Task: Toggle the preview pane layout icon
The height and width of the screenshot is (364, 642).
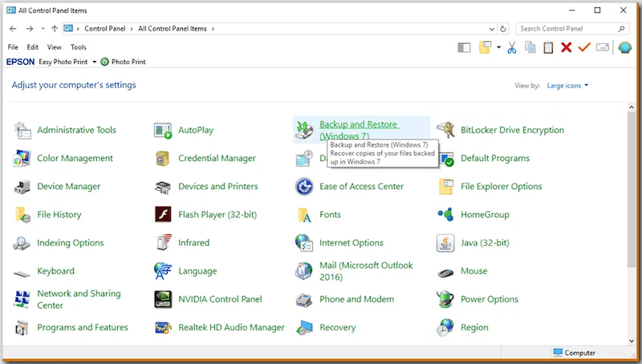Action: [x=464, y=47]
